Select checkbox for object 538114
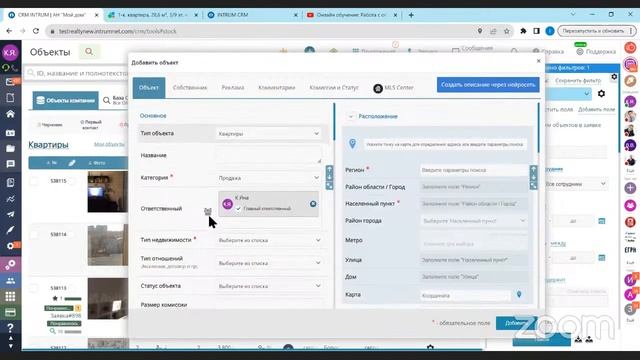Image resolution: width=640 pixels, height=360 pixels. coord(34,235)
